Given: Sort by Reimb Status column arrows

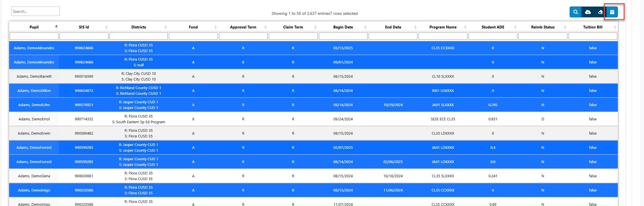Looking at the screenshot, I should pyautogui.click(x=565, y=27).
